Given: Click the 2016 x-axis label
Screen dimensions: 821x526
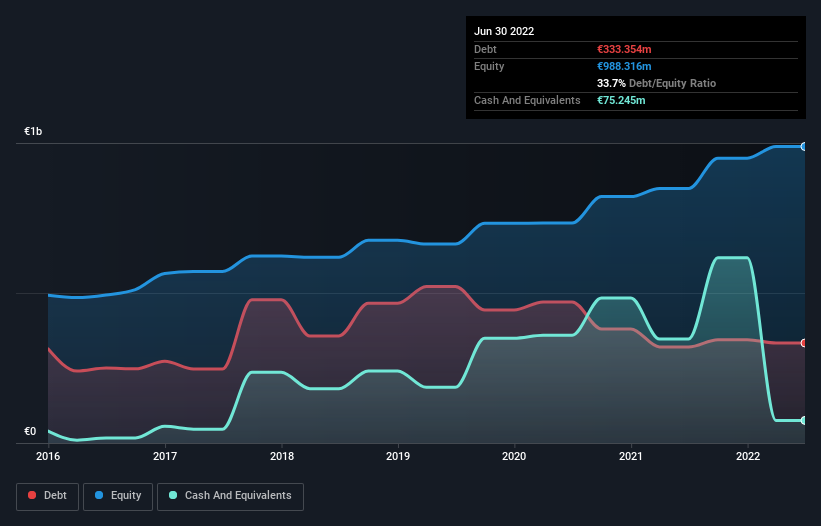Looking at the screenshot, I should point(48,456).
